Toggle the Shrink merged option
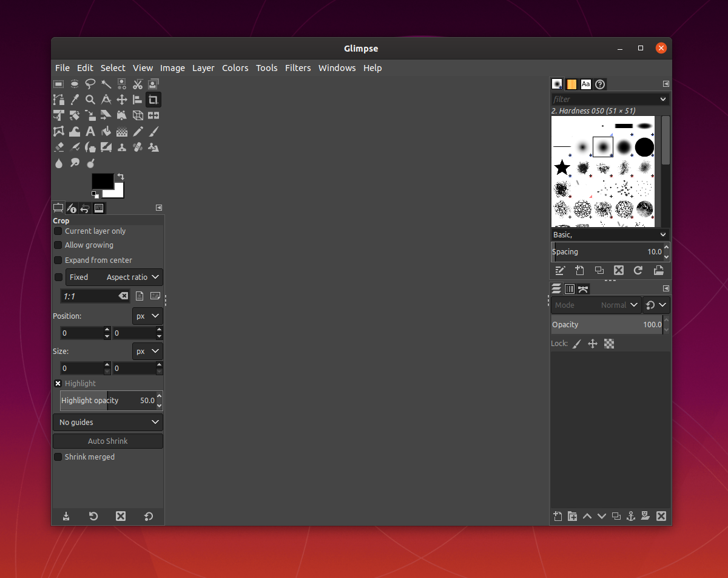This screenshot has width=728, height=578. [x=58, y=457]
